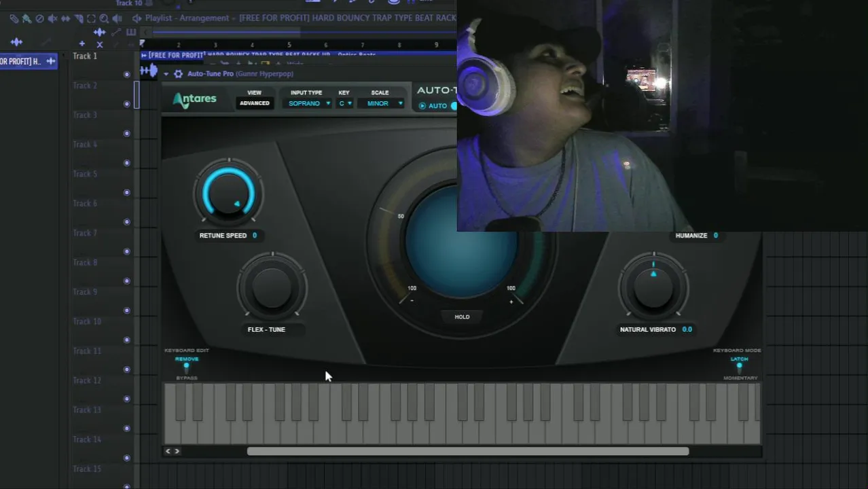Mute Track 8 using its dot switch
Viewport: 868px width, 489px height.
[x=127, y=281]
